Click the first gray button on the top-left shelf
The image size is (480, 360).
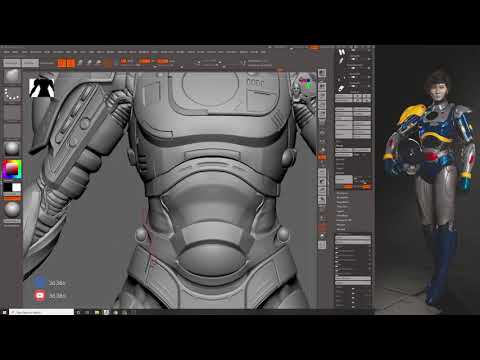(x=12, y=63)
